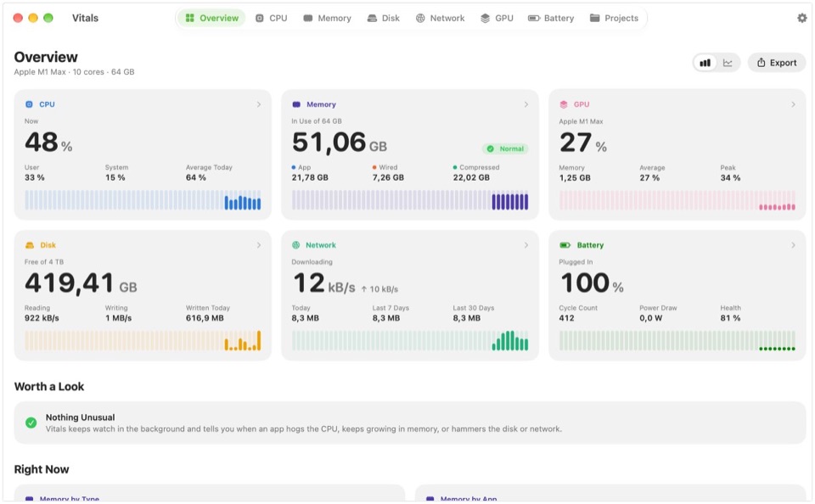Screen dimensions: 815x504
Task: Click the orange Disk drive icon
Action: pos(30,245)
